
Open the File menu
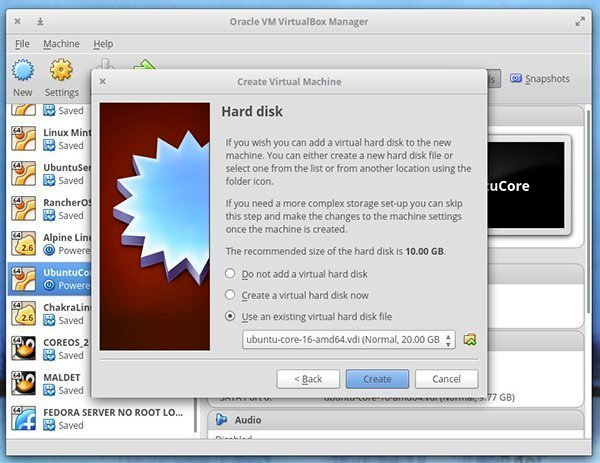tap(23, 44)
